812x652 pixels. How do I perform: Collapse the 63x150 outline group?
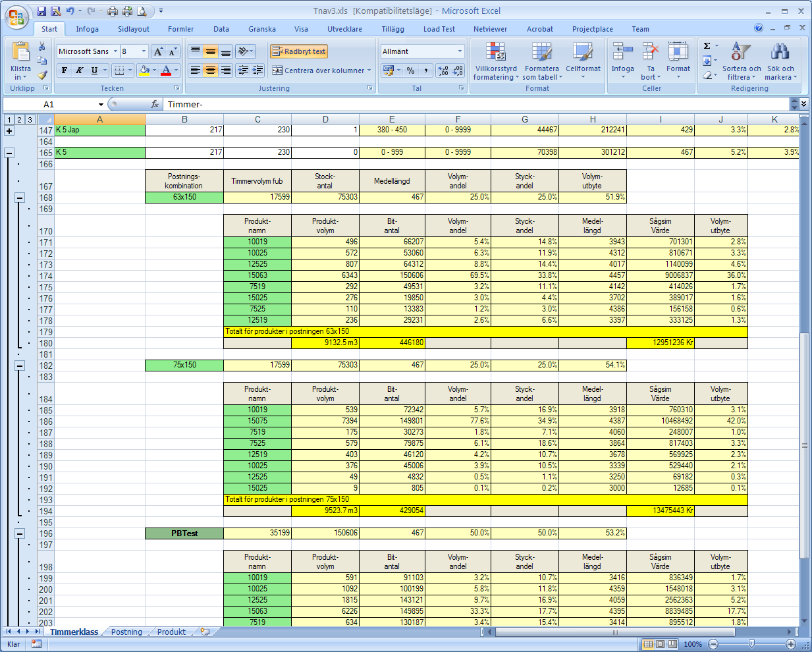click(20, 198)
